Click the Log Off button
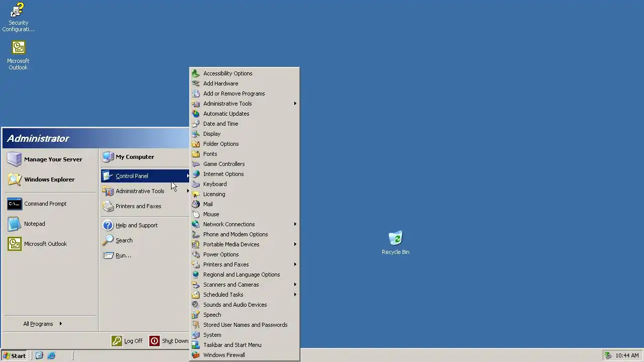 click(x=127, y=341)
